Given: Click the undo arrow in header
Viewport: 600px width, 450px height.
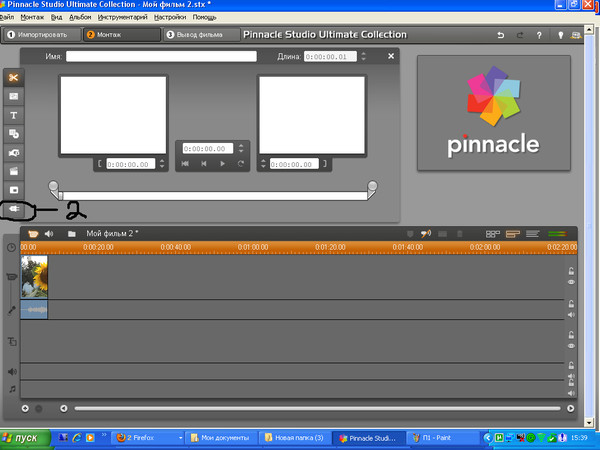Looking at the screenshot, I should [x=501, y=35].
